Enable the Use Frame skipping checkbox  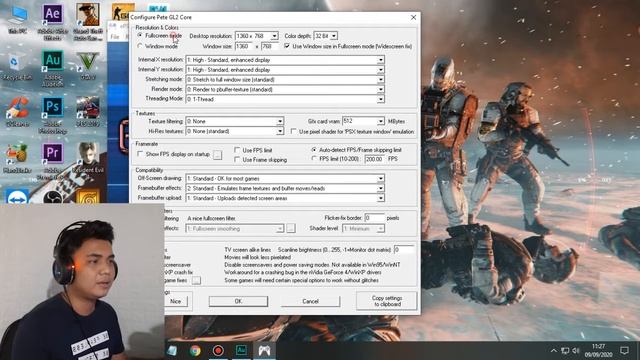click(237, 160)
